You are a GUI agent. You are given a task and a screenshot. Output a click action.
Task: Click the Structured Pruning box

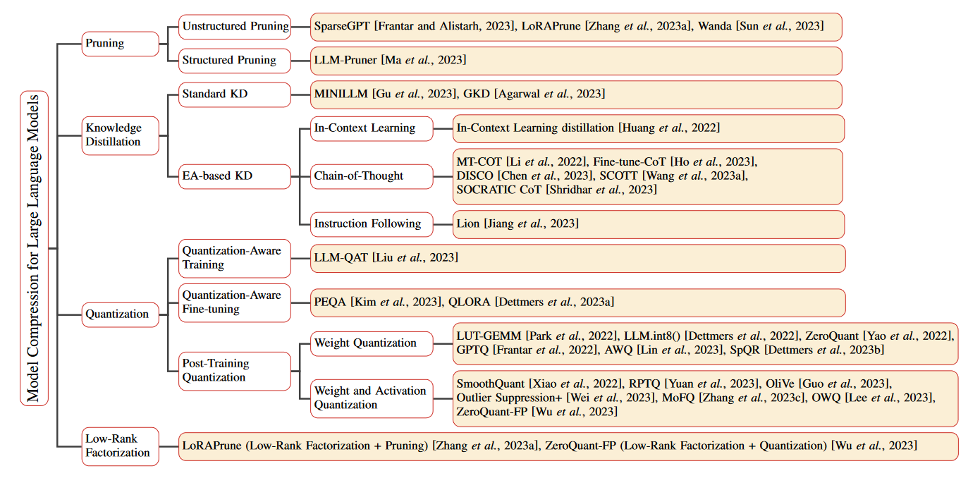click(235, 61)
